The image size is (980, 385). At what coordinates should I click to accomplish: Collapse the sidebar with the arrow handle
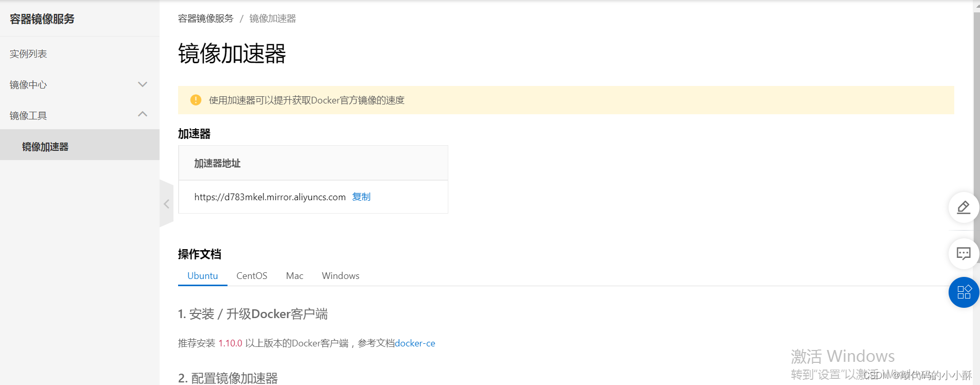coord(166,204)
